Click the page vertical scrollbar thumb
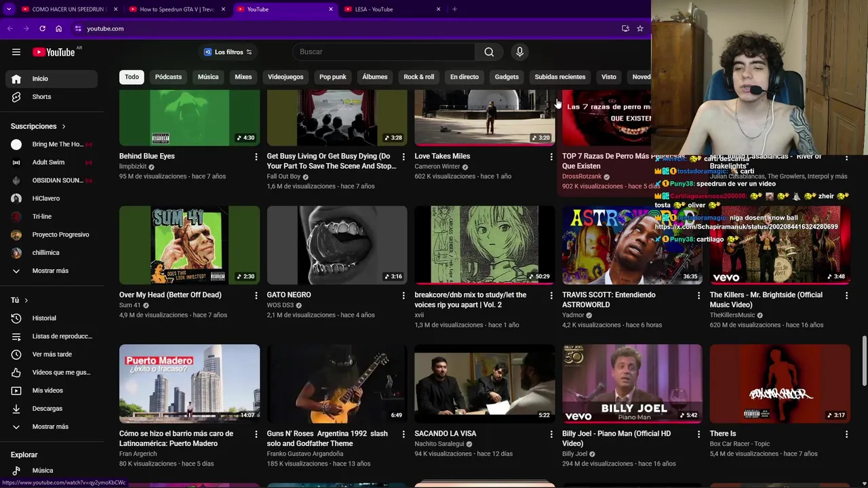The image size is (868, 488). point(864,361)
